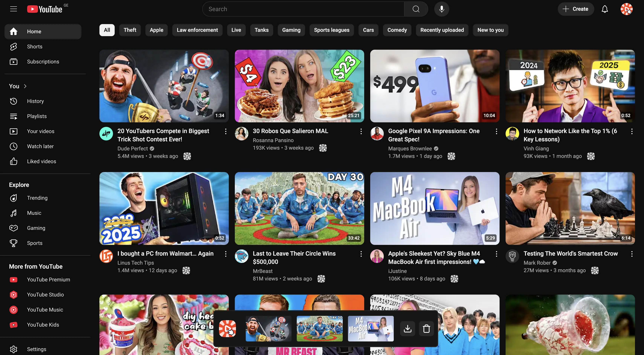Open YouTube Studio in sidebar
The width and height of the screenshot is (644, 355).
coord(45,295)
